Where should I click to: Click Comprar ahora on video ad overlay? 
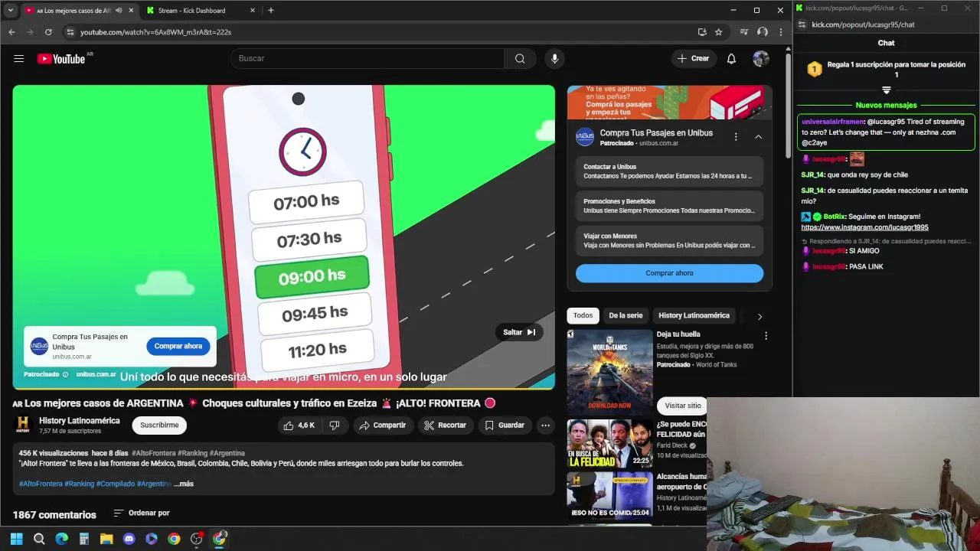click(178, 346)
